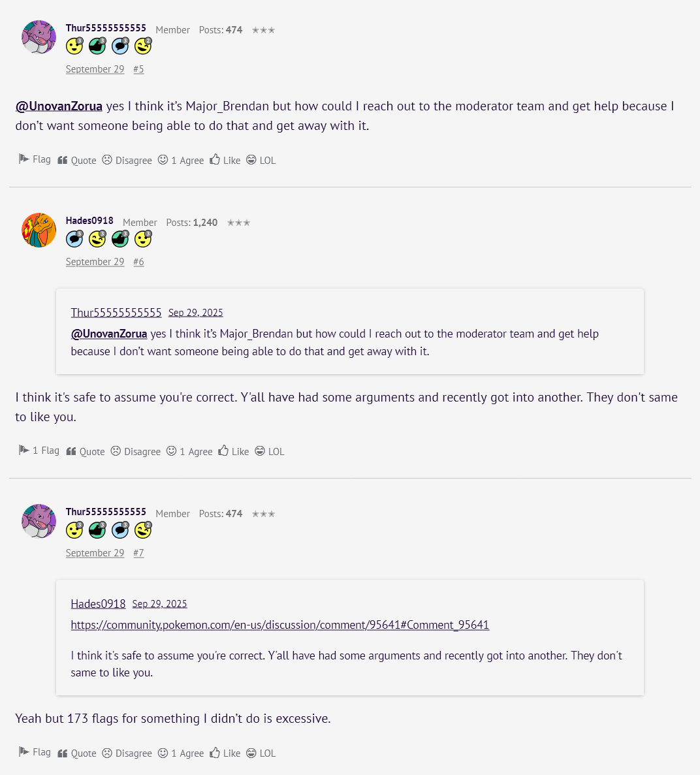Open the community.pokemon.com comment link
Viewport: 700px width, 775px height.
(279, 625)
